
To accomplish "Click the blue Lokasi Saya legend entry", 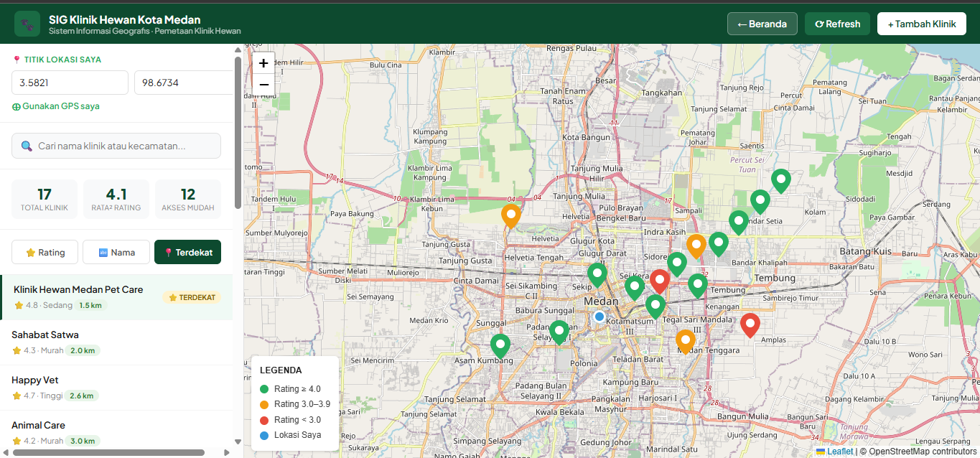I will (291, 435).
